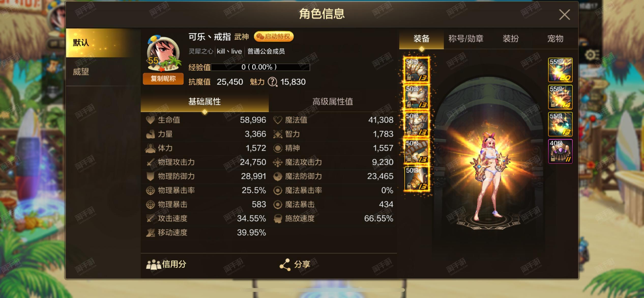644x298 pixels.
Task: Select the level-55 +20 equipment icon
Action: pos(560,70)
